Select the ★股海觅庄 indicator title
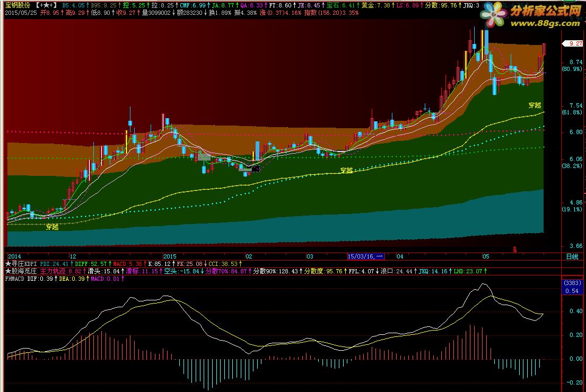This screenshot has width=586, height=392. point(21,271)
